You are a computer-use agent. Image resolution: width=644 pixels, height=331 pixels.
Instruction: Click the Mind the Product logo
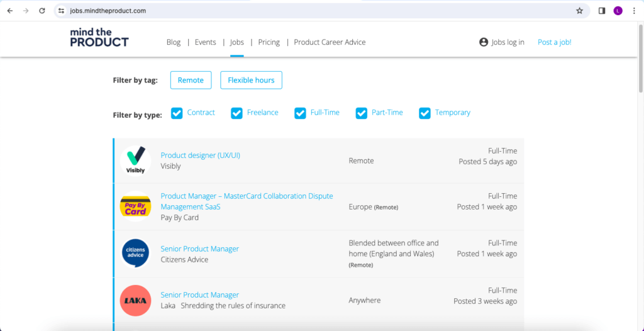click(99, 38)
